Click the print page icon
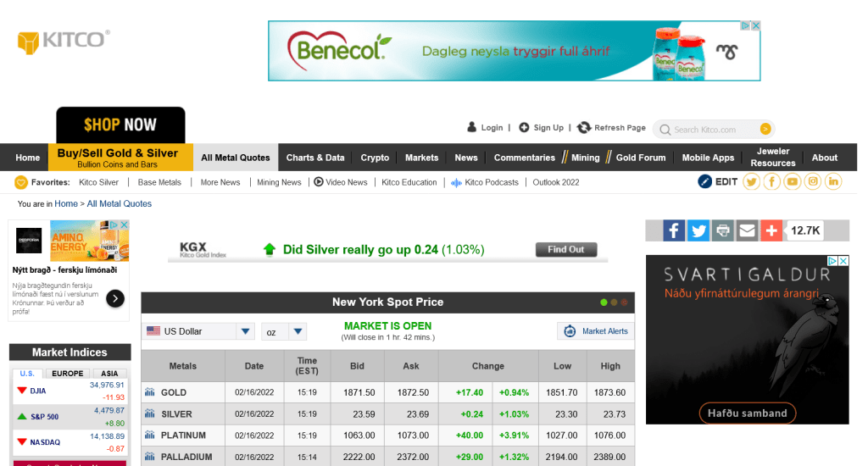The image size is (868, 466). coord(722,230)
